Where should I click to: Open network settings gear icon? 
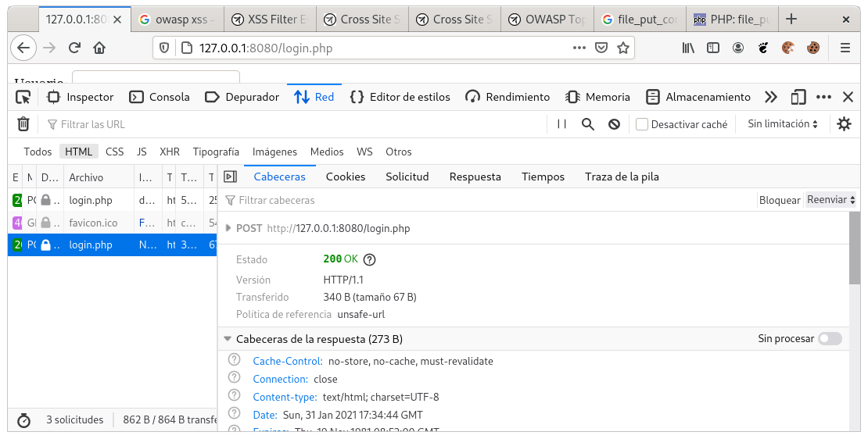click(x=844, y=124)
